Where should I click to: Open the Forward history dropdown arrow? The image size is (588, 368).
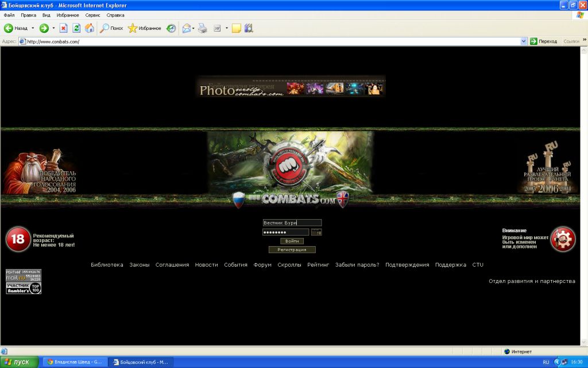click(53, 28)
